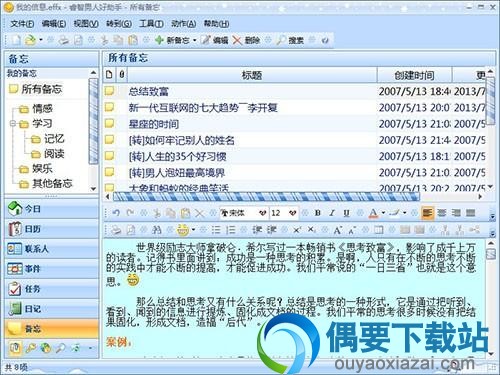Screen dimensions: 500x375
Task: Click the 搜索 search toolbar button
Action: tap(290, 40)
